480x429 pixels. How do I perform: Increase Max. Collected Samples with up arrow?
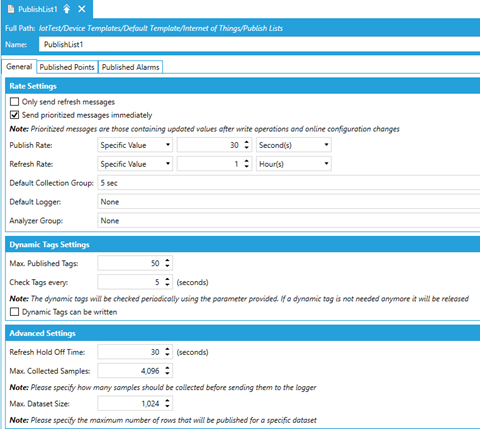click(x=167, y=368)
